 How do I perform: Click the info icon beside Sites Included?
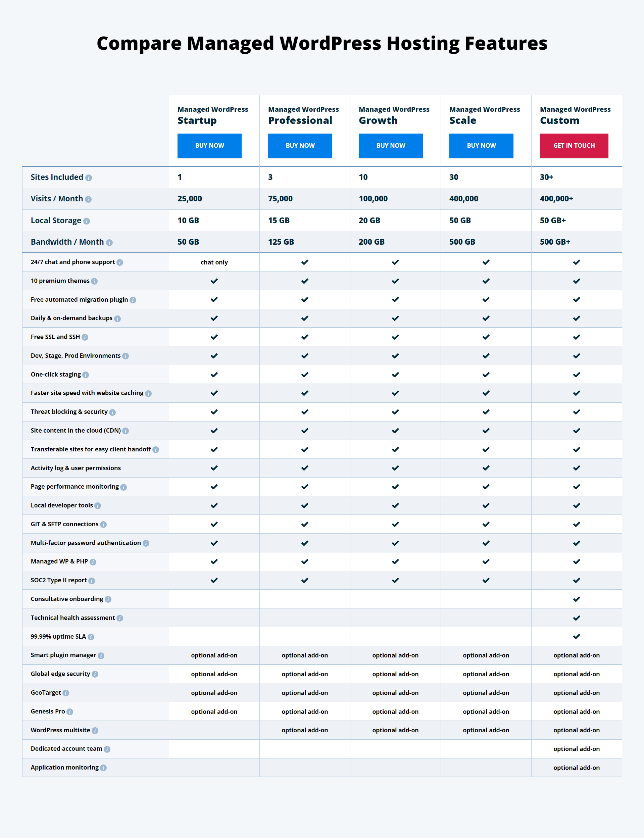click(x=89, y=178)
